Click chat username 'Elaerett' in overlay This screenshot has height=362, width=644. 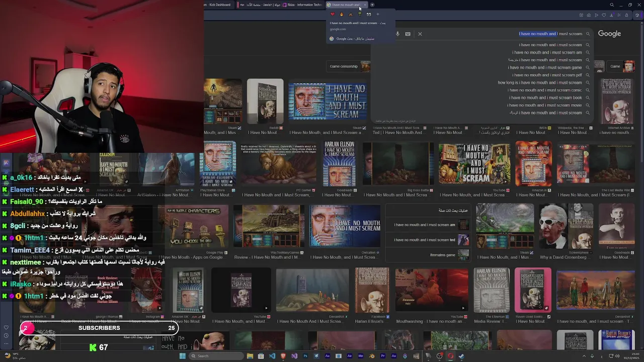coord(22,190)
